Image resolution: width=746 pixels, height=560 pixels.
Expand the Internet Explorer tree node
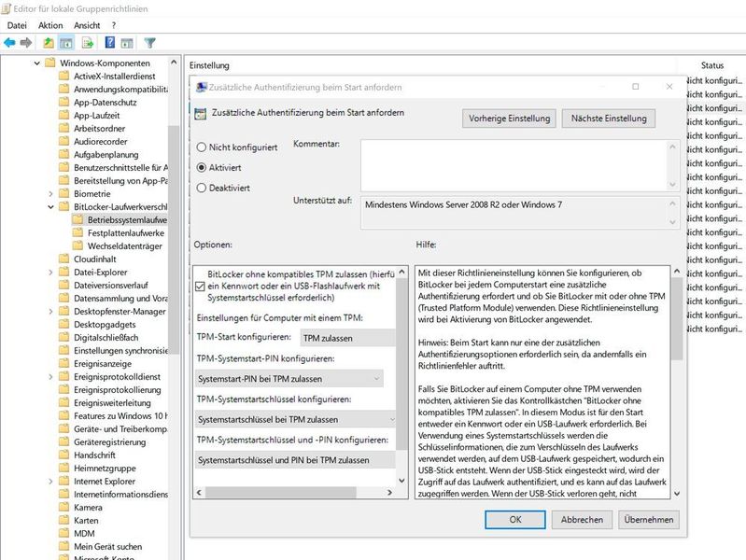[50, 481]
